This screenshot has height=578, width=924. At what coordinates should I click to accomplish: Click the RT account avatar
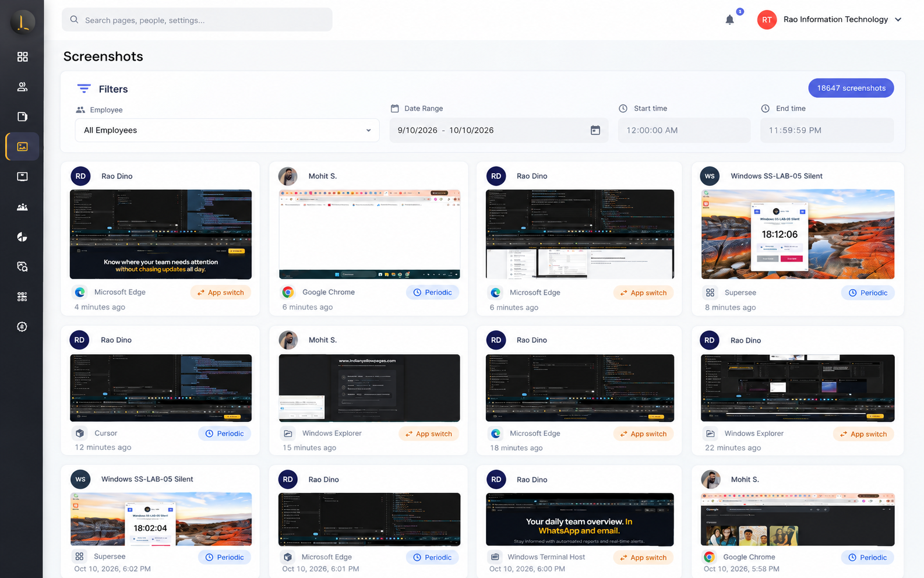pos(767,20)
